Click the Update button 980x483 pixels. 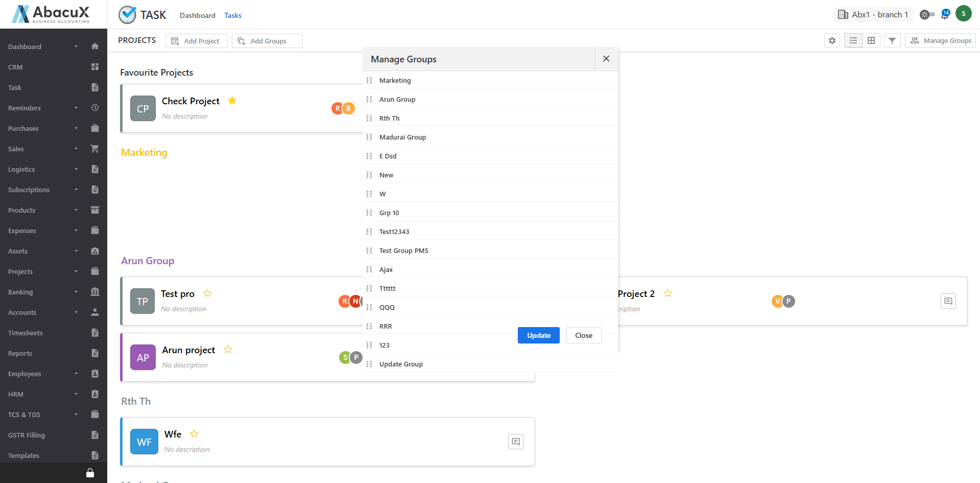pyautogui.click(x=538, y=335)
